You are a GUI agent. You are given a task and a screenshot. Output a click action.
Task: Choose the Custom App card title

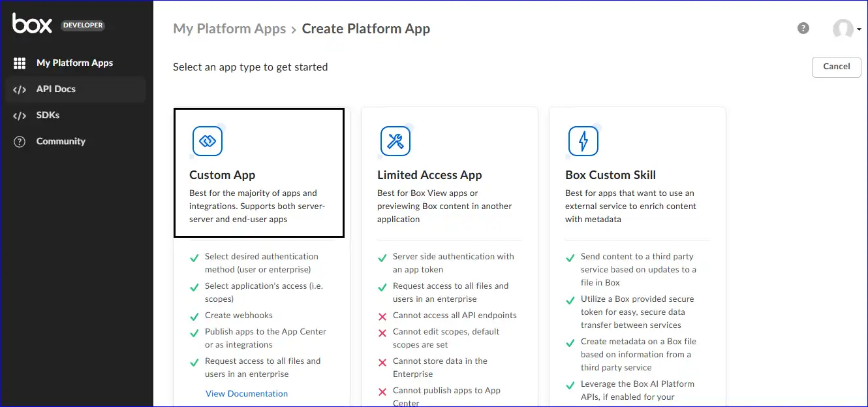(x=223, y=175)
